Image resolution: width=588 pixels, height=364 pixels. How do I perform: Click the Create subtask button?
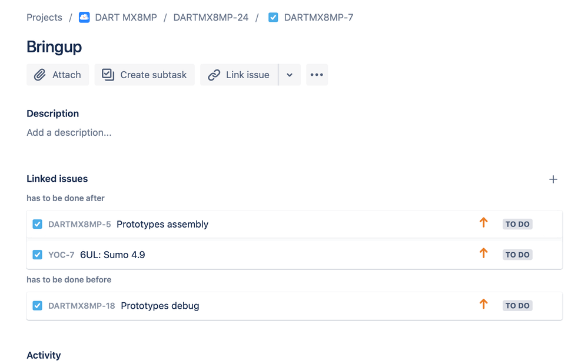click(x=144, y=75)
